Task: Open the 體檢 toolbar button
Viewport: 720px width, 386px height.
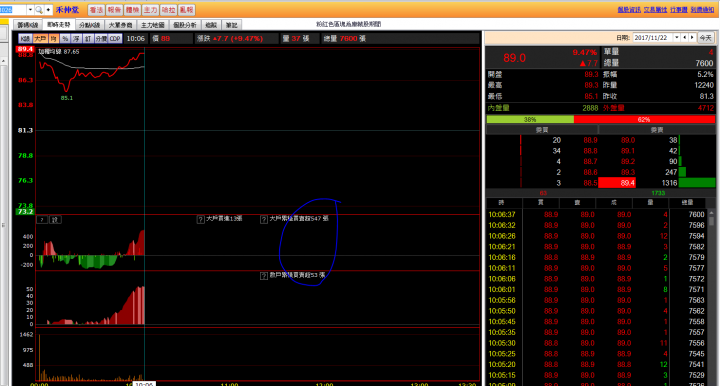Action: 132,10
